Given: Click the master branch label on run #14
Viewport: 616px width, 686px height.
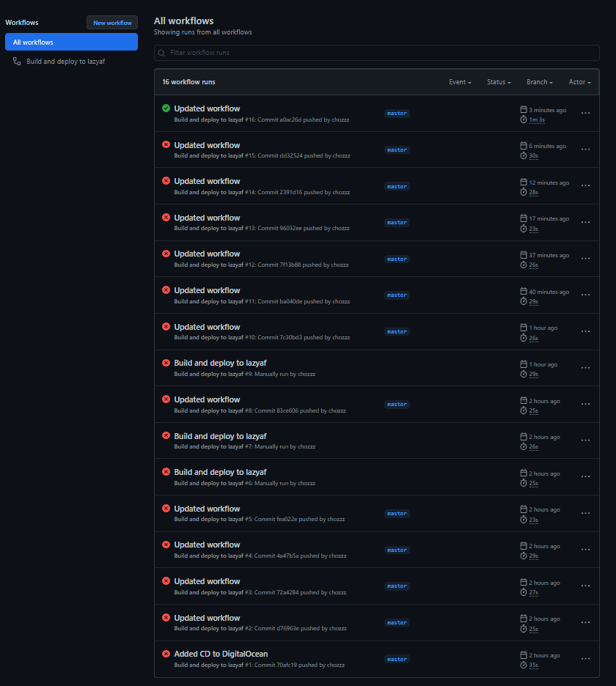Looking at the screenshot, I should pos(397,186).
